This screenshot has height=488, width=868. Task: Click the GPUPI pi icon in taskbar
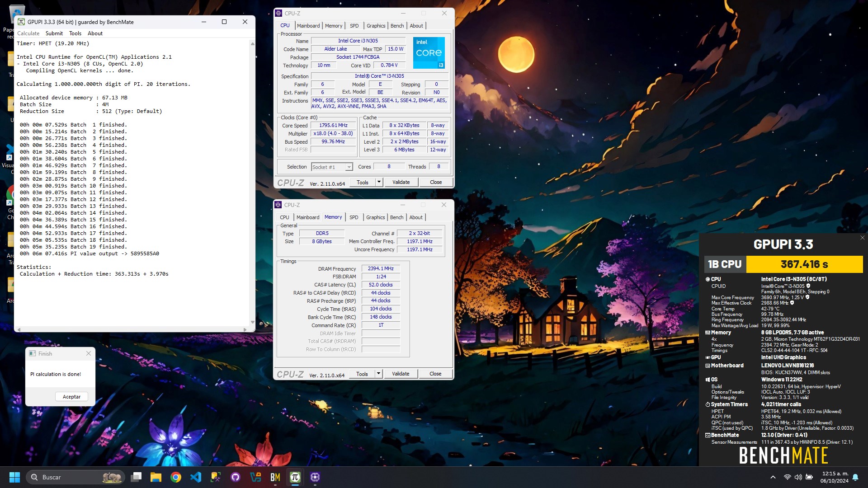click(x=295, y=477)
